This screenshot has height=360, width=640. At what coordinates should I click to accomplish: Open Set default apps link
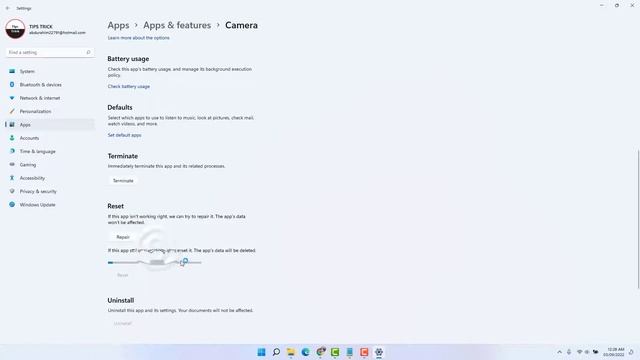124,135
